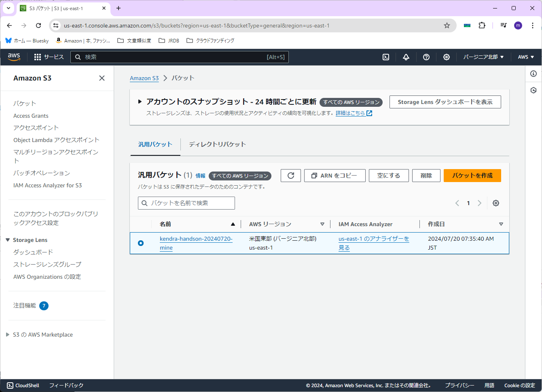Open Cookie の設定 in the footer

(520, 386)
